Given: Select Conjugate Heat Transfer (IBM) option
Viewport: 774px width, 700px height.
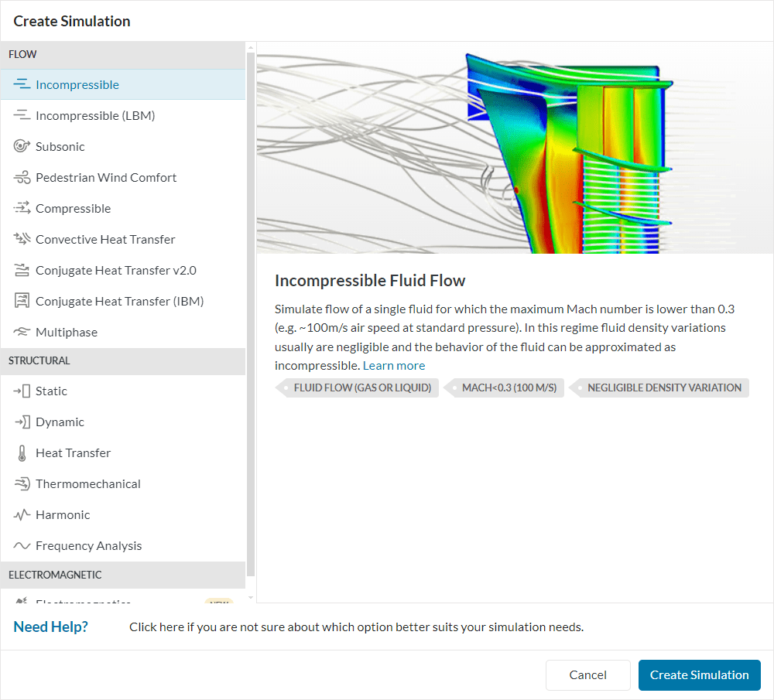Looking at the screenshot, I should [119, 302].
